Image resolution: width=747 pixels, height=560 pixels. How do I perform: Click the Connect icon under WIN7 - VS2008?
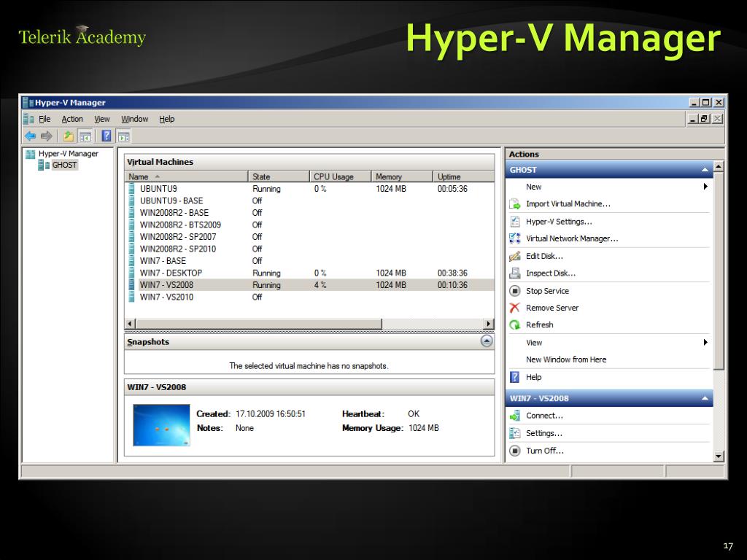(515, 416)
